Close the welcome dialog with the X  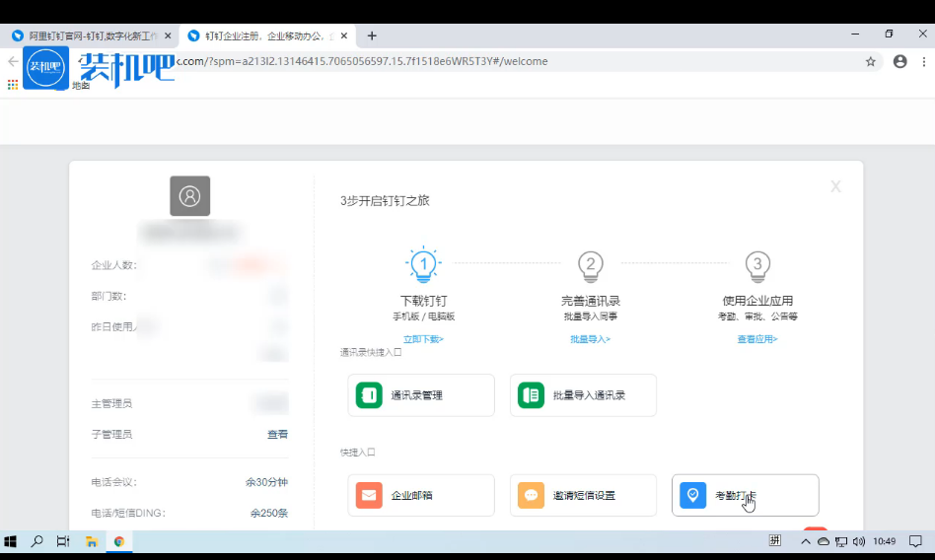click(835, 187)
